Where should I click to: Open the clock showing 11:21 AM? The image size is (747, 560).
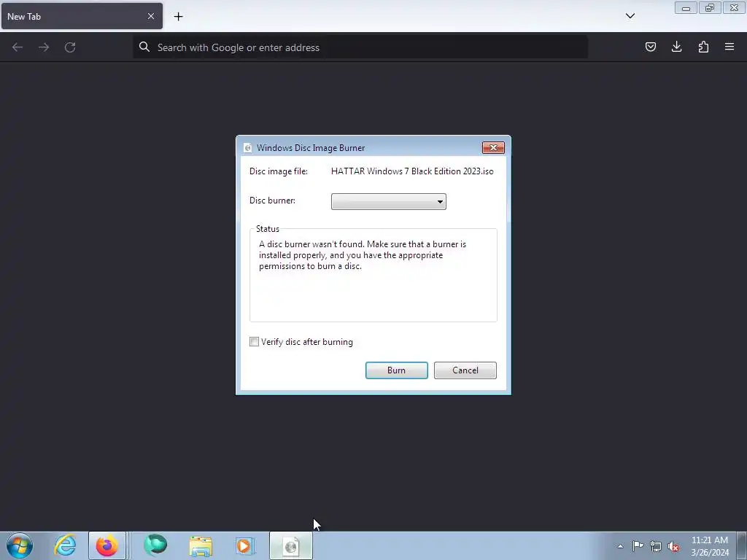(x=710, y=545)
